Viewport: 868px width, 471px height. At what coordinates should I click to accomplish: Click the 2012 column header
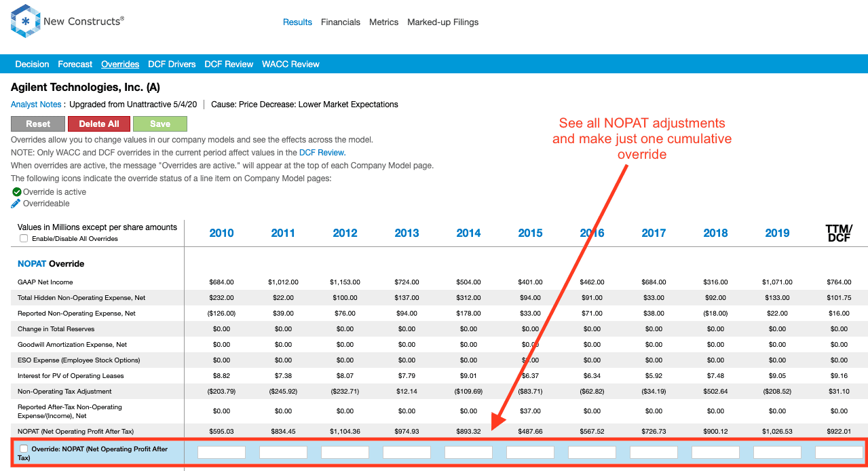(x=345, y=233)
